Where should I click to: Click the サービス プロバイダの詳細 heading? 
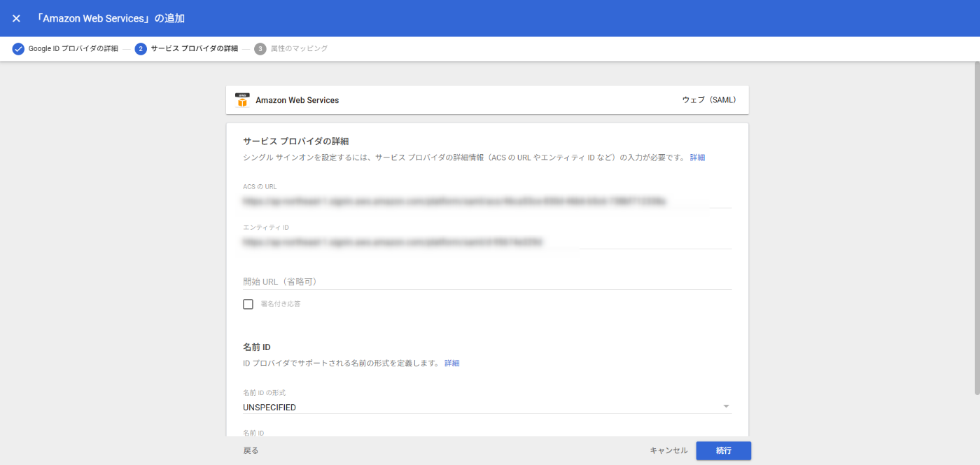pyautogui.click(x=296, y=141)
